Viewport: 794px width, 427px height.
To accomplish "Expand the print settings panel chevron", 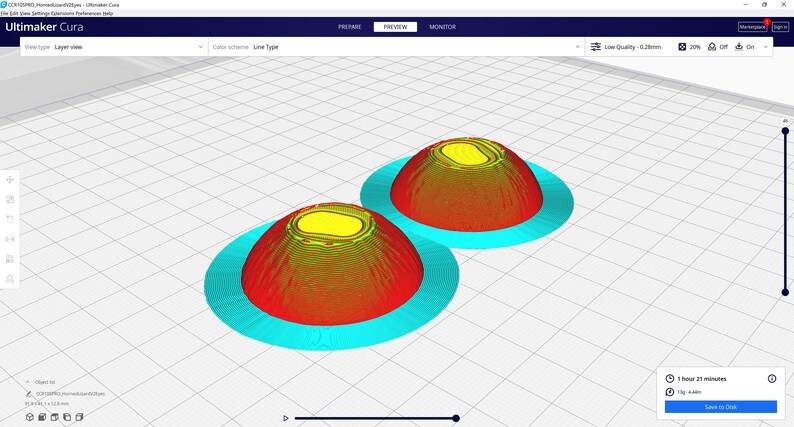I will (766, 47).
